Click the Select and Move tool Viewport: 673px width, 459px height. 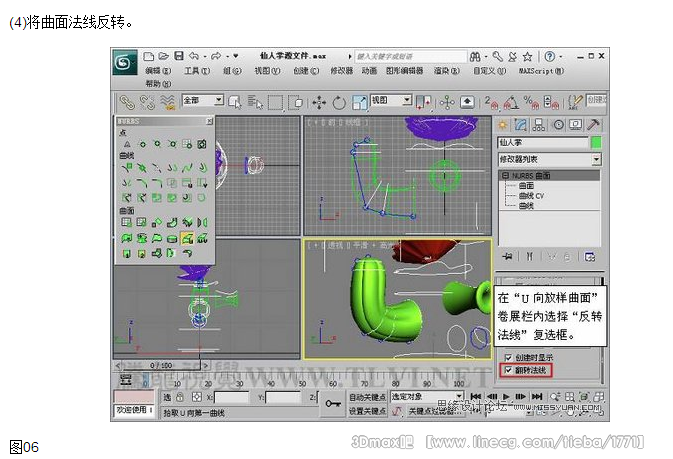tap(319, 103)
